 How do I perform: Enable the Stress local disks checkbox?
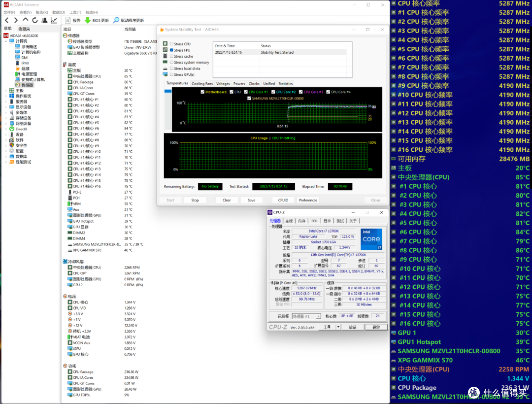[172, 68]
